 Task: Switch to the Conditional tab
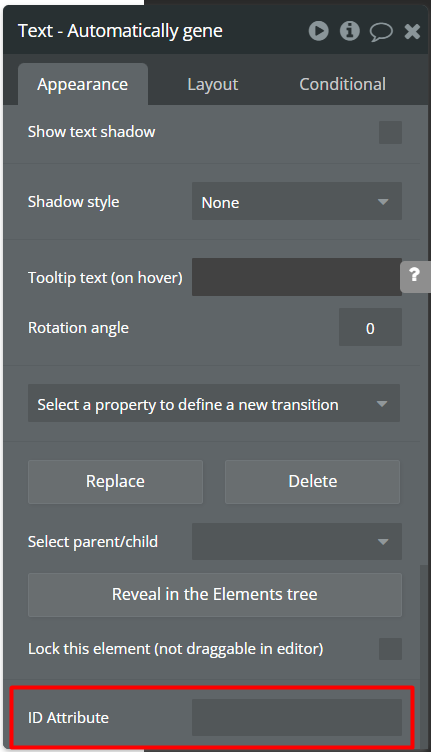[342, 84]
